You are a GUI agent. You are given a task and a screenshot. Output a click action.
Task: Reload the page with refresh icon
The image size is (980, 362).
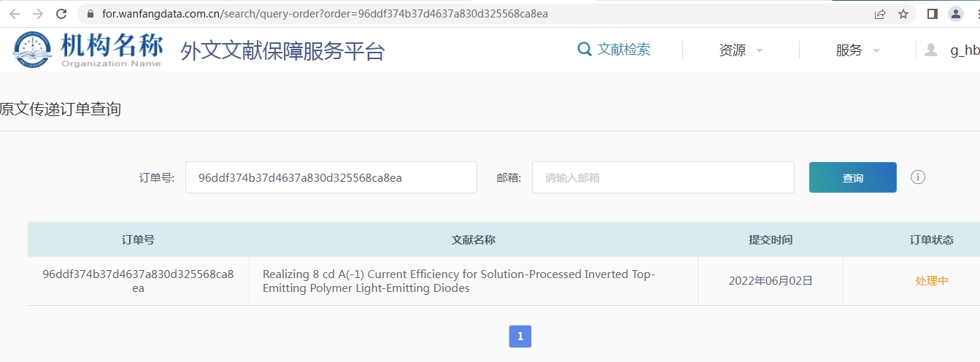62,14
